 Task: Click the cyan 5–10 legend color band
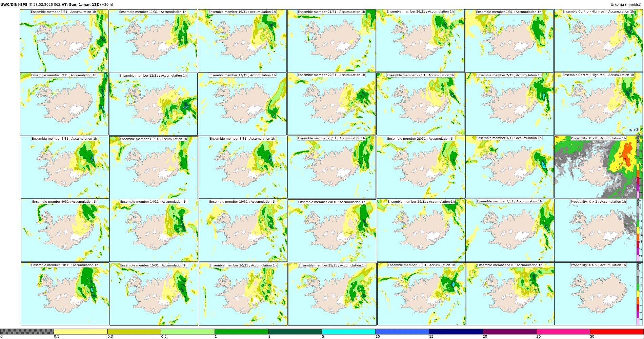tap(349, 332)
